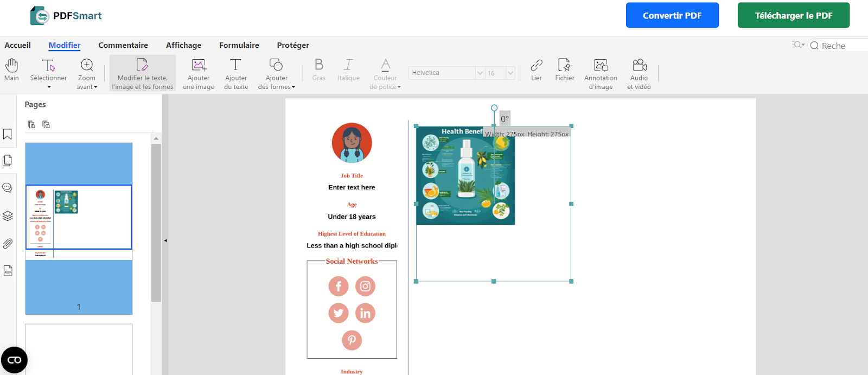Image resolution: width=868 pixels, height=375 pixels.
Task: Click the Twitter social icon
Action: tap(339, 313)
